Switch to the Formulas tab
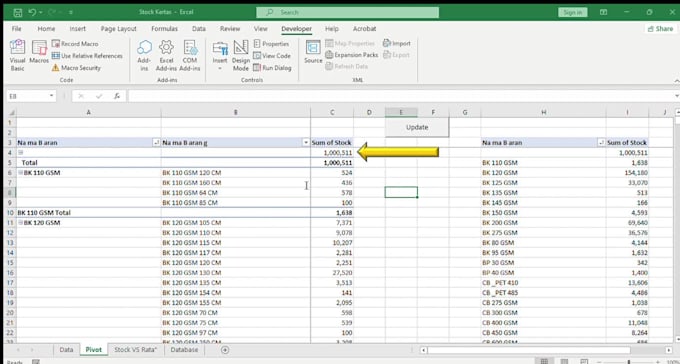 point(164,29)
